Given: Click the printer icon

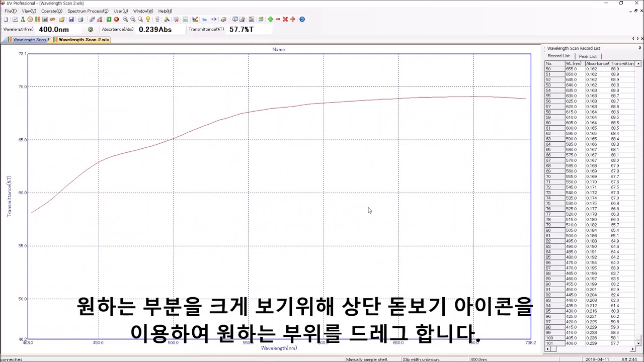Looking at the screenshot, I should pos(80,19).
